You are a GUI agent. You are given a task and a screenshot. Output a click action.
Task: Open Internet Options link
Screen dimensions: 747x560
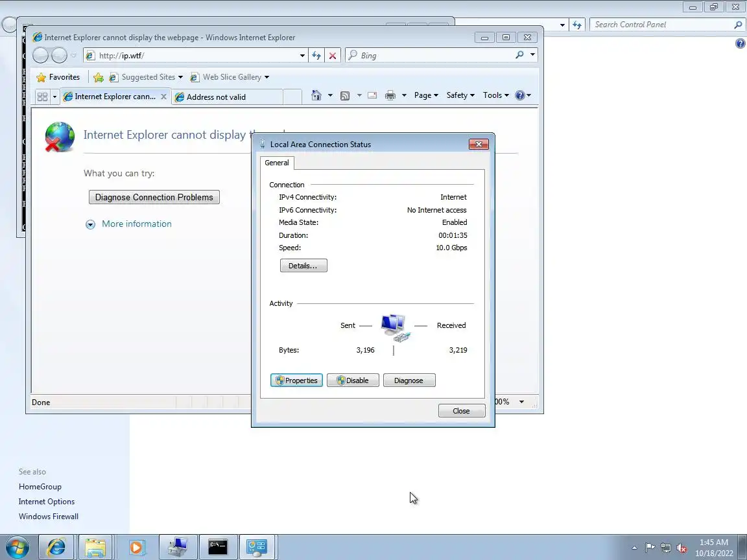pyautogui.click(x=47, y=502)
